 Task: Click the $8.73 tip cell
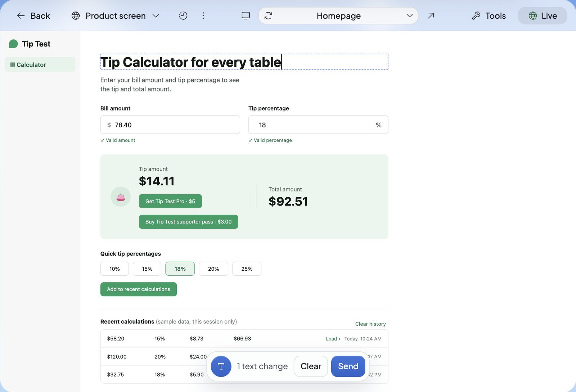click(x=197, y=339)
